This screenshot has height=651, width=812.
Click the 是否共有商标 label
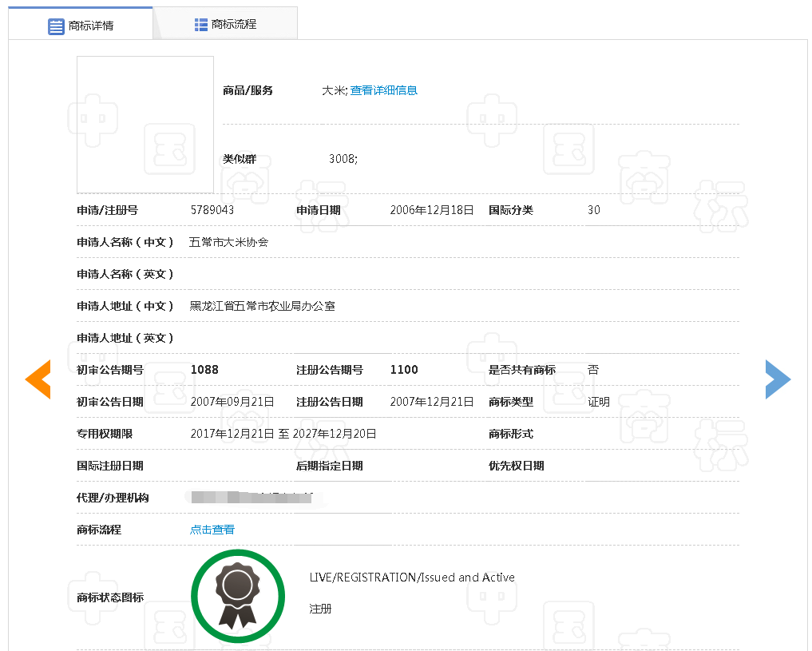click(x=522, y=370)
